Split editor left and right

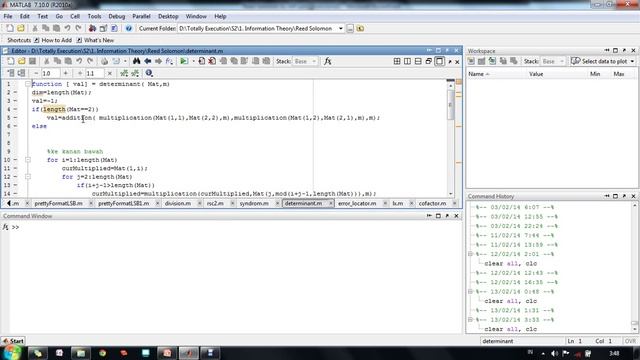click(x=407, y=61)
